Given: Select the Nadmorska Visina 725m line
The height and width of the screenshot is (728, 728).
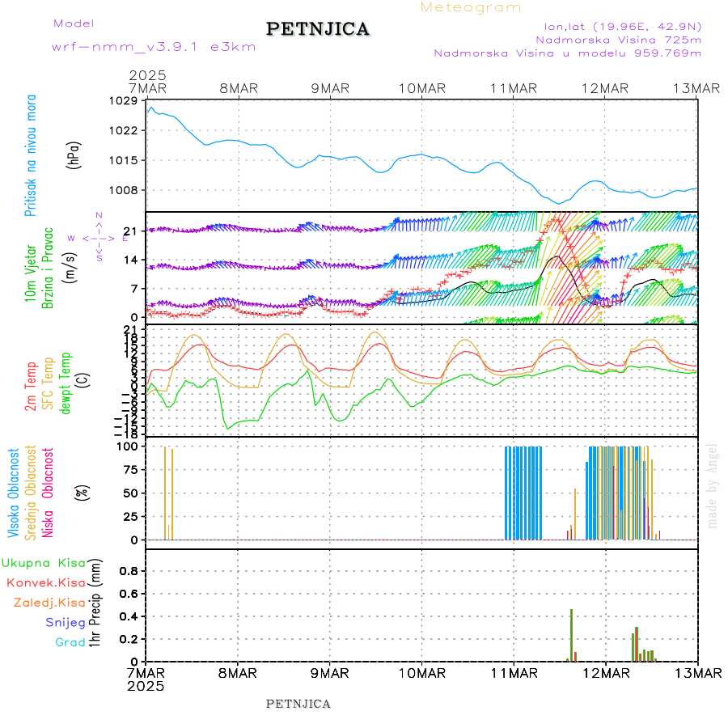Looking at the screenshot, I should (x=618, y=39).
